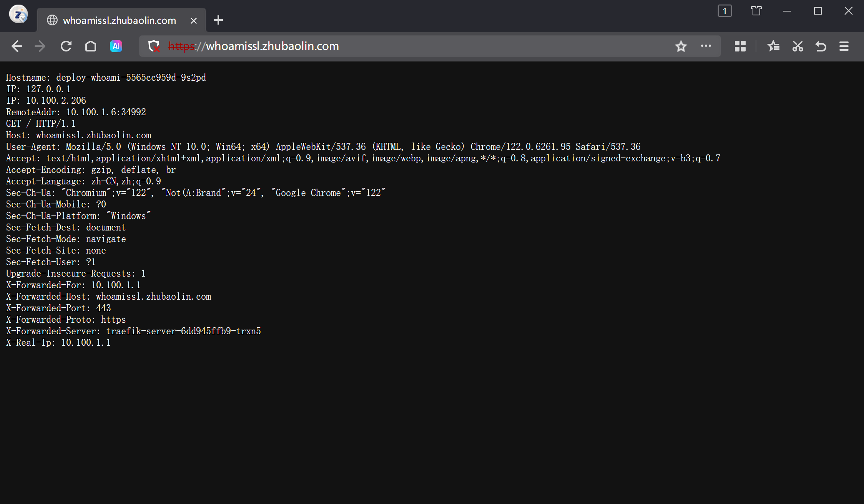Image resolution: width=864 pixels, height=504 pixels.
Task: Select the whoamissl.zhubaolin.com tab
Action: [x=119, y=20]
